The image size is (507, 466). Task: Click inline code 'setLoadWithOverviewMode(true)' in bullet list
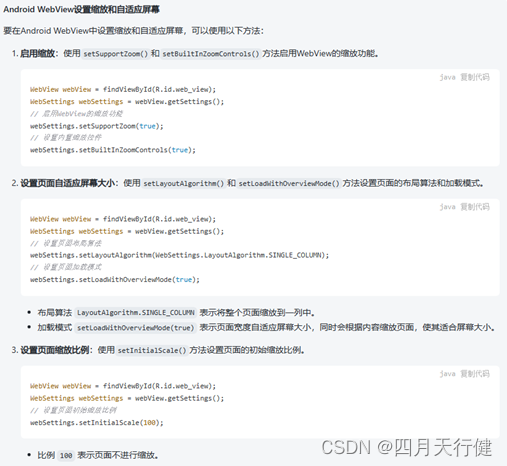click(136, 328)
